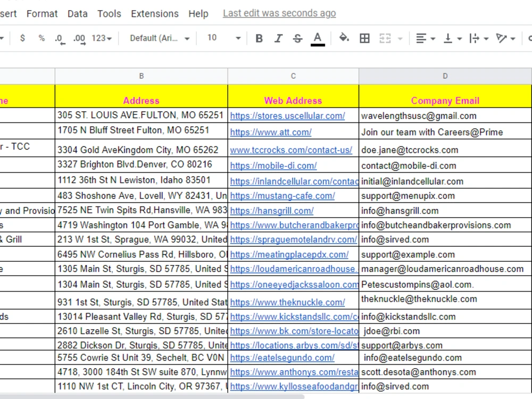Open more number formats dropdown
The width and height of the screenshot is (532, 399).
(x=102, y=38)
